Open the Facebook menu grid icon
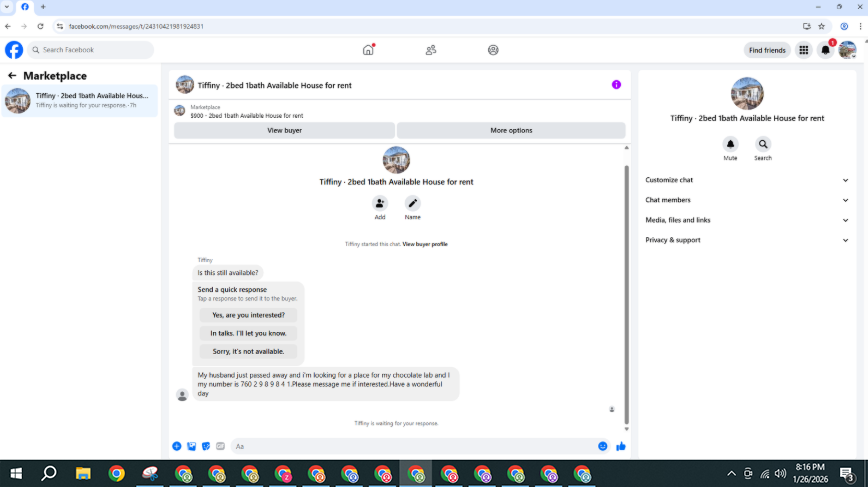868x487 pixels. (804, 50)
